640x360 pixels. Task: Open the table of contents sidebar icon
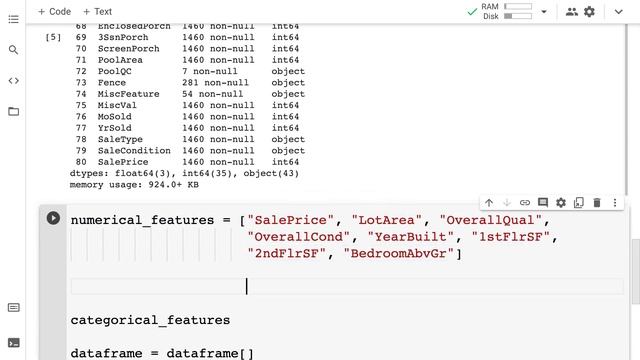tap(13, 19)
